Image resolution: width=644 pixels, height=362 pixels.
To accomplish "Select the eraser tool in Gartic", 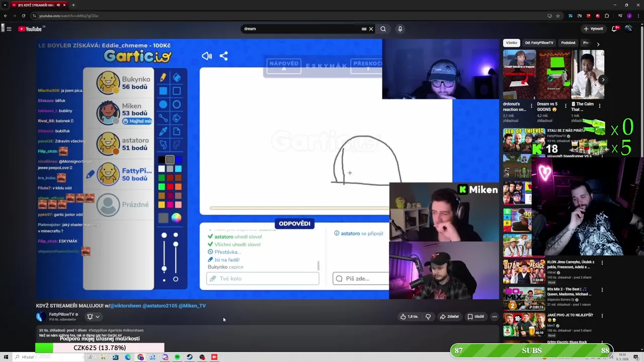I will [x=177, y=78].
